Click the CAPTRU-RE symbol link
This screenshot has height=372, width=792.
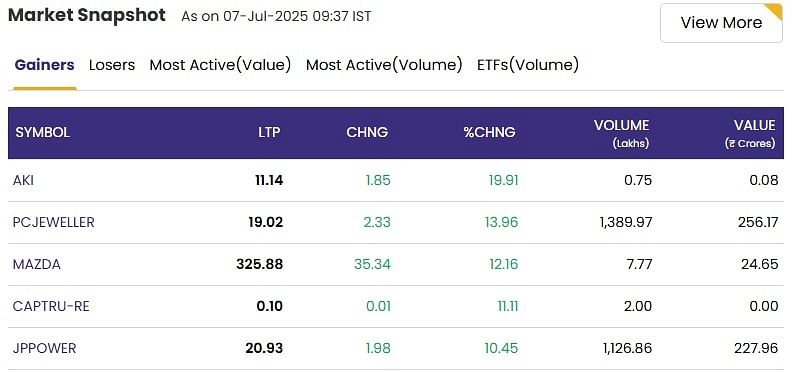click(x=51, y=306)
